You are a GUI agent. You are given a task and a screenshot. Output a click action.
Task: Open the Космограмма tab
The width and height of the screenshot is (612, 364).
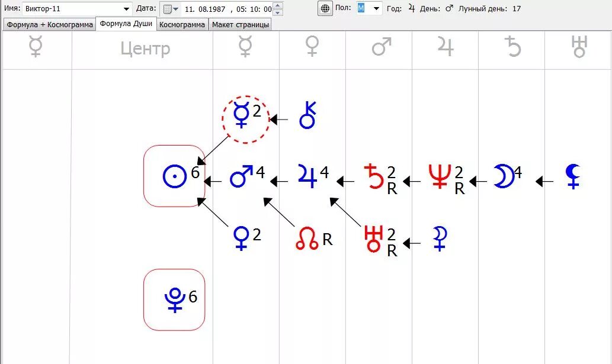tap(182, 24)
